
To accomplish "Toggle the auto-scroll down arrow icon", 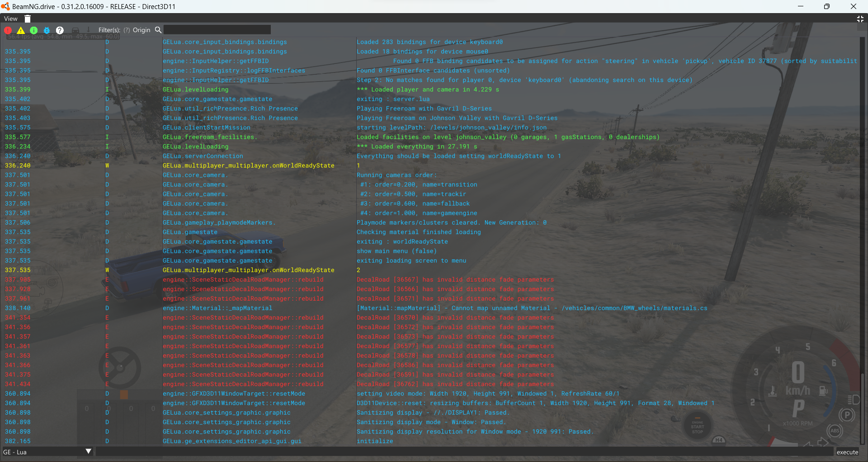I will (x=89, y=30).
